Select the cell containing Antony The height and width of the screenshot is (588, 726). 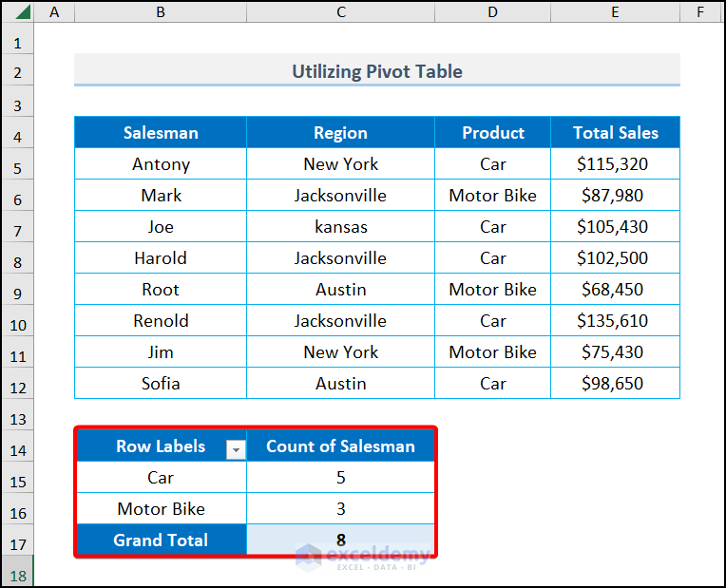click(161, 164)
